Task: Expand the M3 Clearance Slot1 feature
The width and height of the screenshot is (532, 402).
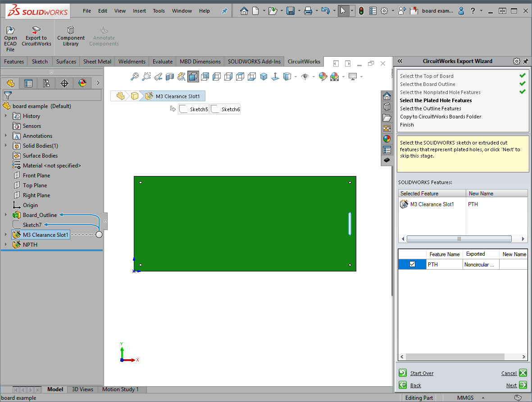Action: coord(6,235)
